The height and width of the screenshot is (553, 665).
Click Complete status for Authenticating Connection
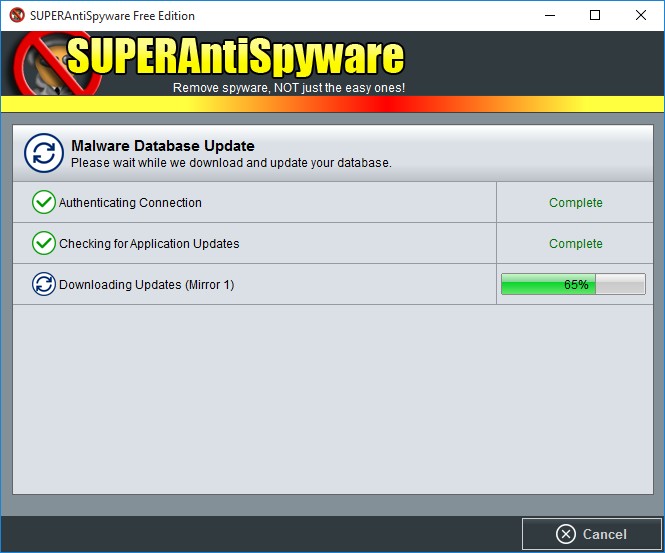576,203
